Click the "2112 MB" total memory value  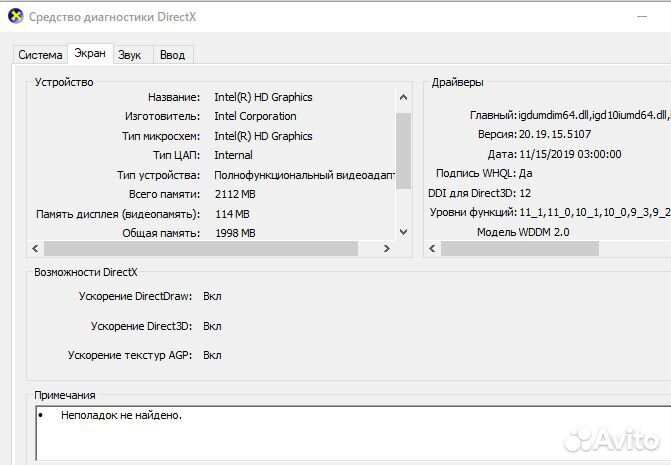point(235,194)
